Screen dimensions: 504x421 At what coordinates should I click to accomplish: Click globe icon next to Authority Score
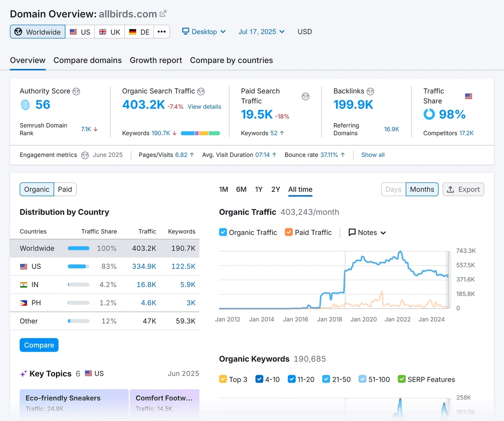(76, 91)
